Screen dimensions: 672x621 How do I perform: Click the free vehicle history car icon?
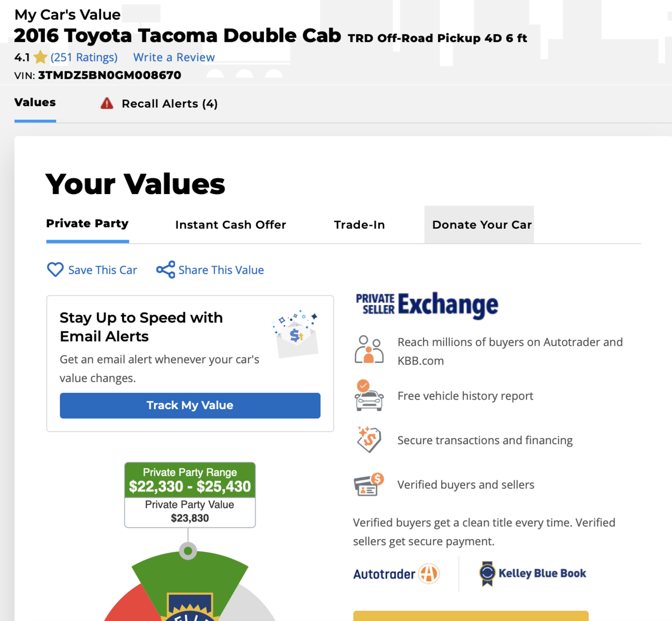pos(369,396)
